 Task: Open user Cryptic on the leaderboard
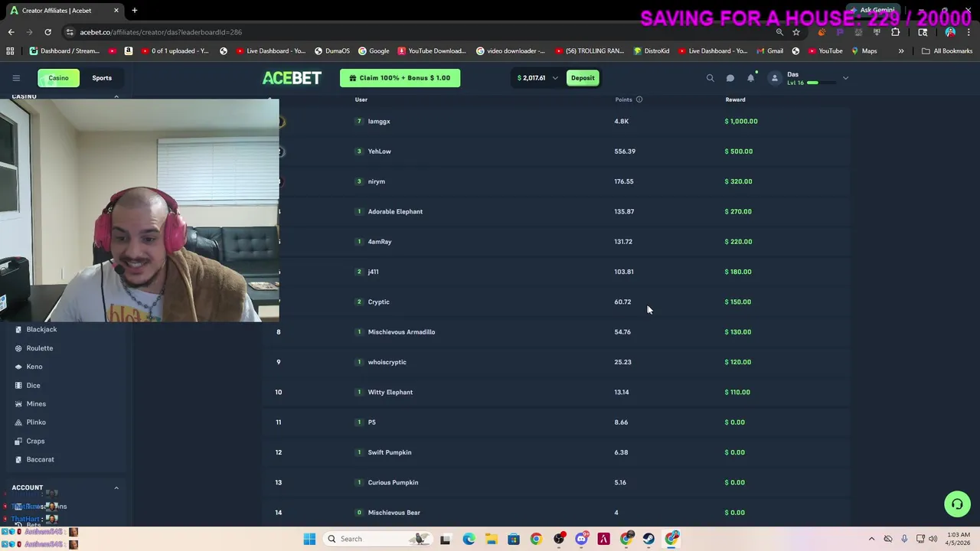(x=378, y=302)
